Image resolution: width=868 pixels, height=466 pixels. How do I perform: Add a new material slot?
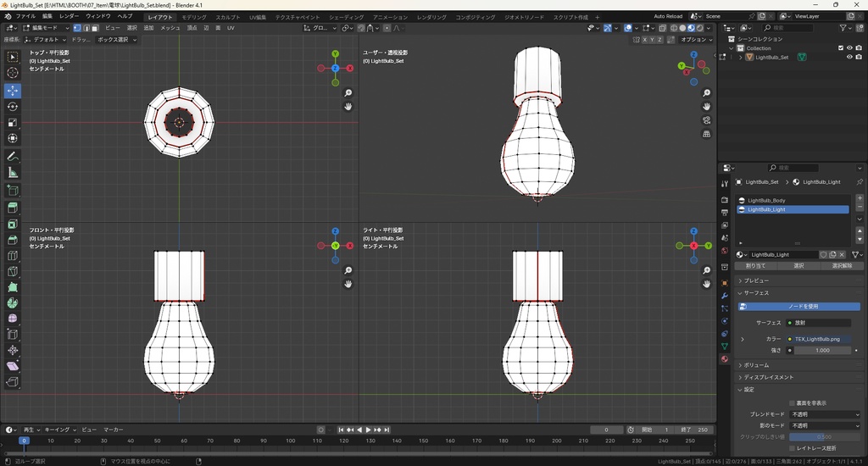click(x=860, y=197)
